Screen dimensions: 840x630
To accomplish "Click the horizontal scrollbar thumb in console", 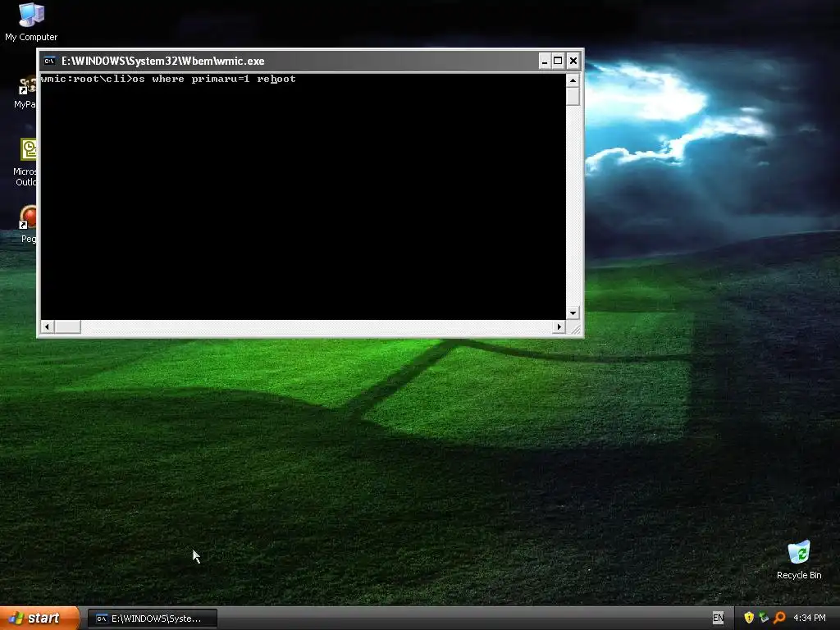I will pos(67,326).
